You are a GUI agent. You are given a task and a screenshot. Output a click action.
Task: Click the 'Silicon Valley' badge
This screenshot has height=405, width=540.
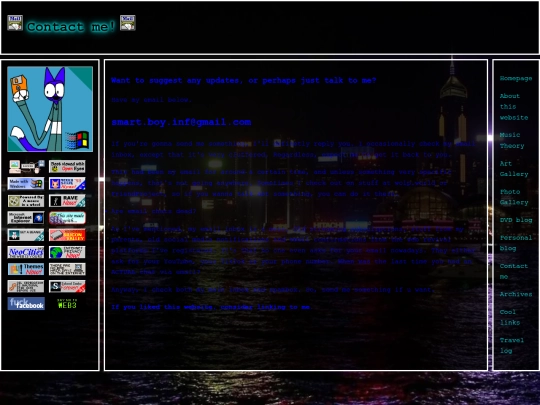point(67,235)
